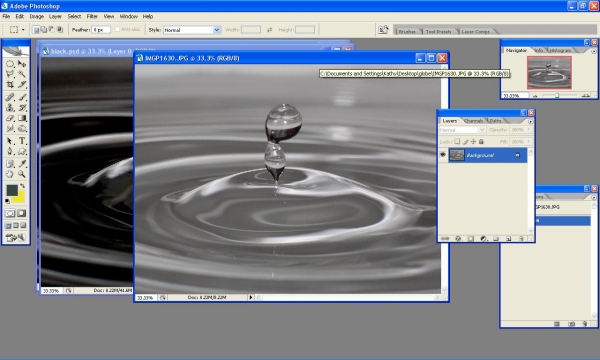
Task: Activate the Crop tool
Action: [10, 84]
